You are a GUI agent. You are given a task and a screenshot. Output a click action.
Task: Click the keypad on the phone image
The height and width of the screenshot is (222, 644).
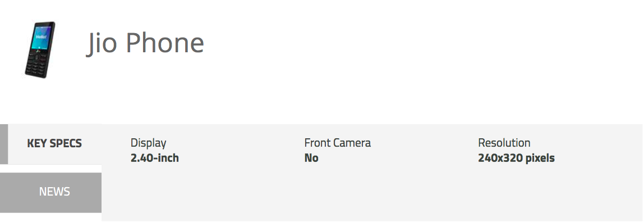[38, 63]
